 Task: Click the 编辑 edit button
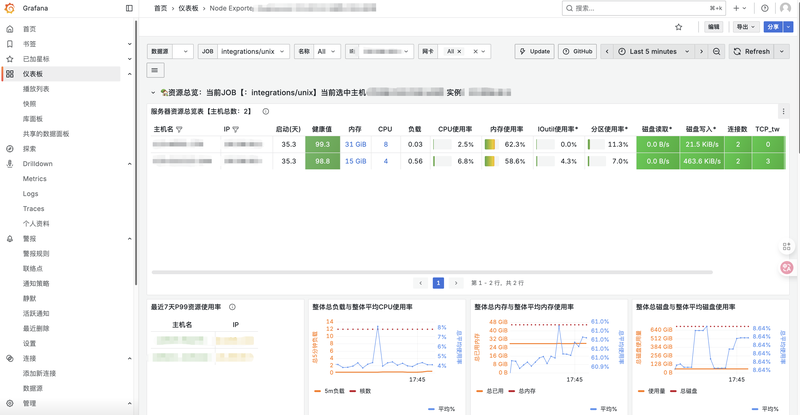click(x=713, y=27)
